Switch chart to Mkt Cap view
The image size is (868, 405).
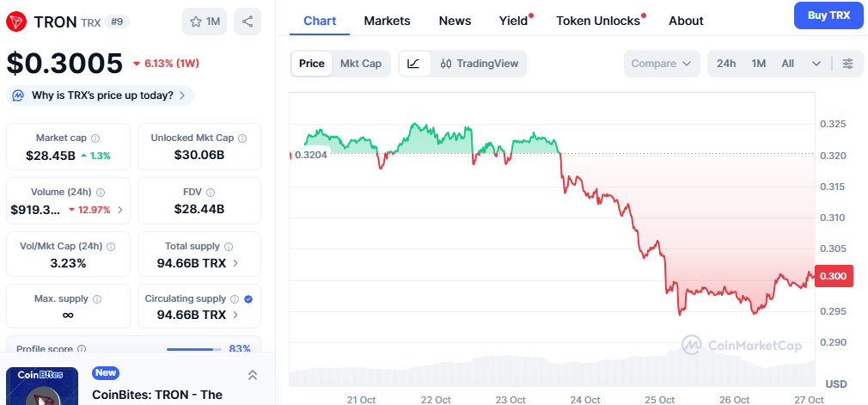[x=360, y=64]
